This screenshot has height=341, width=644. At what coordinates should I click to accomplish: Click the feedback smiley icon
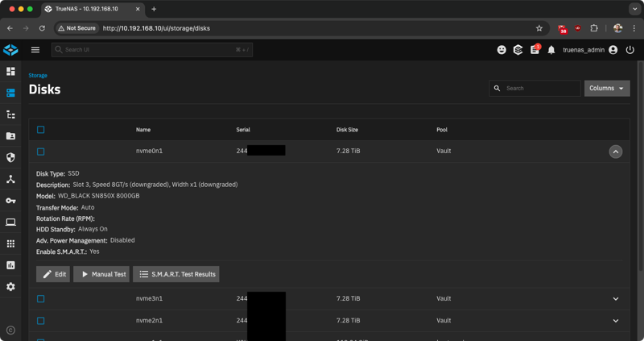(502, 50)
